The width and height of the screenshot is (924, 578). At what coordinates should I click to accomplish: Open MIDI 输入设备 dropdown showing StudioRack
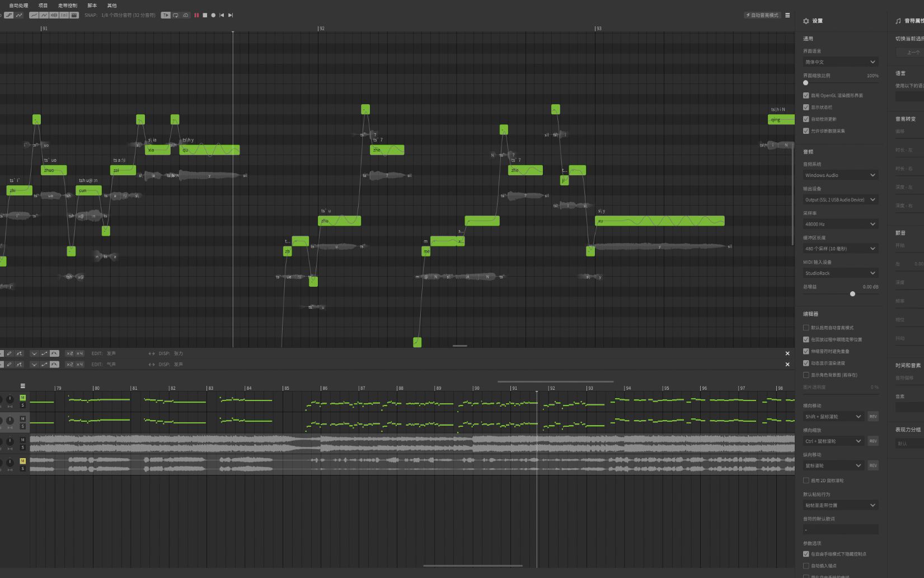point(841,273)
